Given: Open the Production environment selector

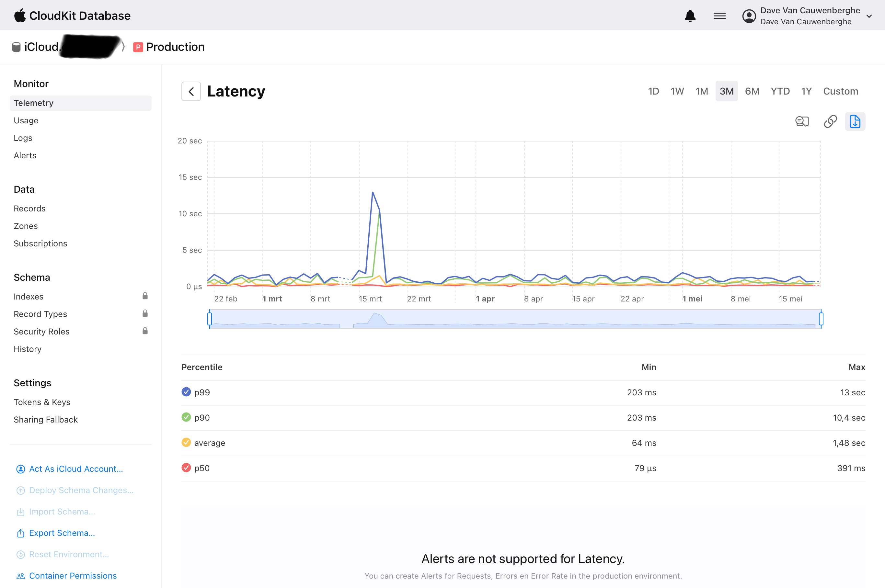Looking at the screenshot, I should (169, 47).
